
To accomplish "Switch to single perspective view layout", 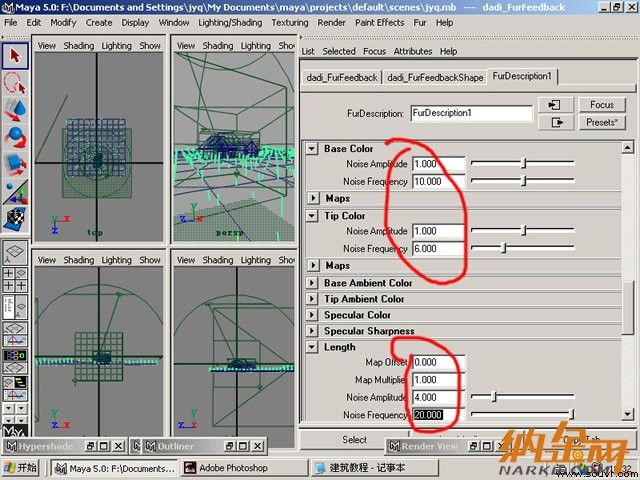I will point(15,253).
